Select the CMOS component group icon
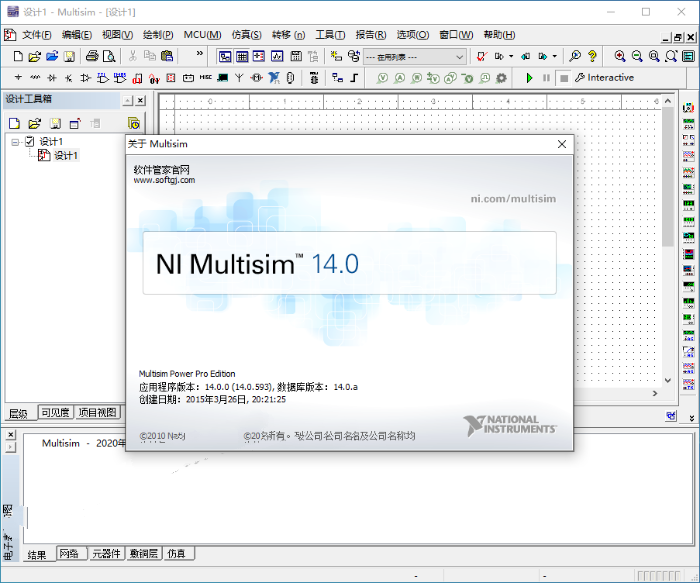This screenshot has height=583, width=700. 120,78
